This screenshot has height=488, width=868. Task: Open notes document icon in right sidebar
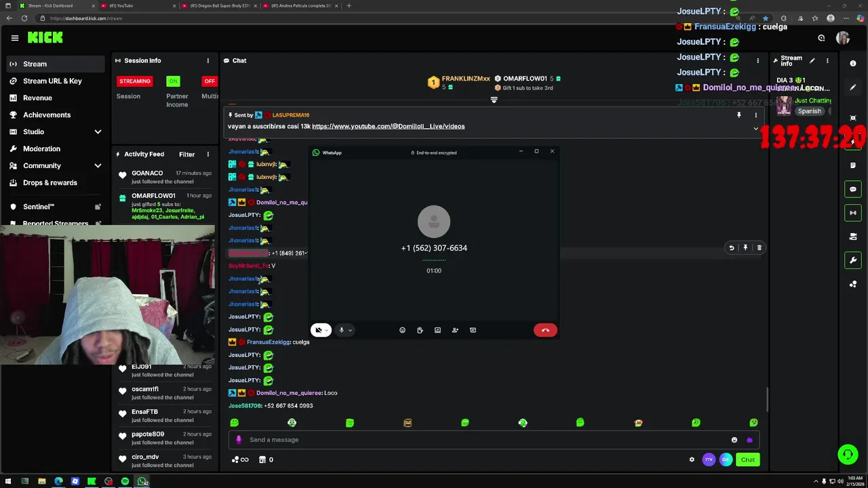[x=853, y=165]
